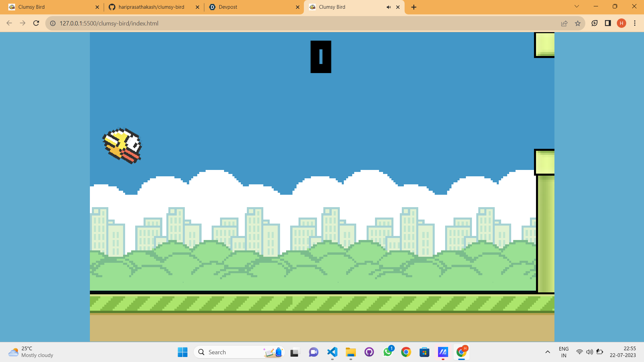The image size is (644, 362).
Task: Open WhatsApp from the taskbar
Action: tap(388, 352)
